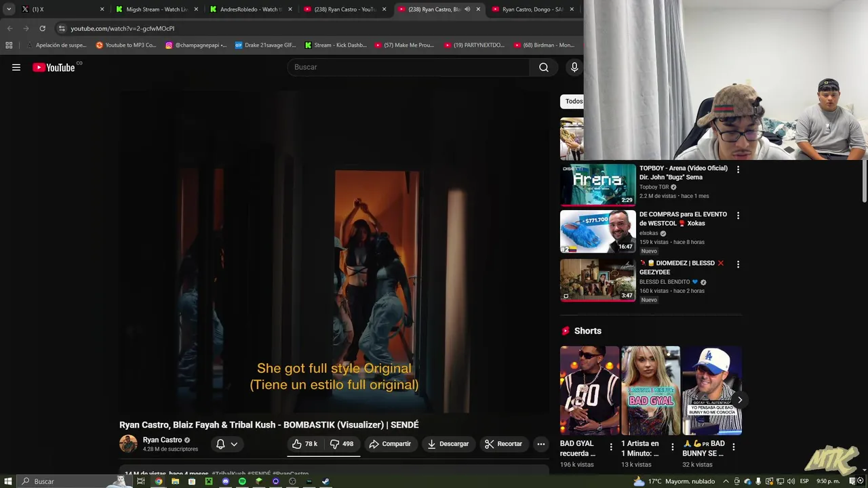Open the @champagnepapi bookmark
The image size is (868, 488).
[x=196, y=45]
